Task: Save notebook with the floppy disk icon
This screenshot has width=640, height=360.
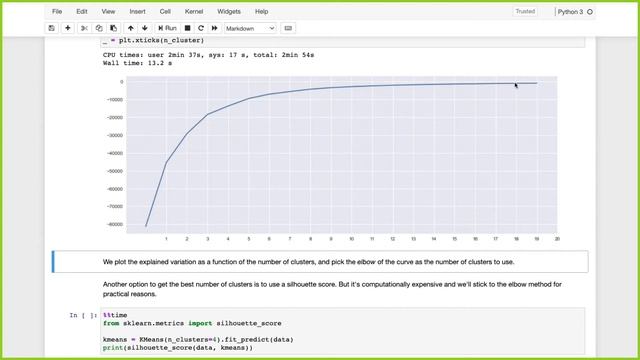Action: click(x=51, y=28)
